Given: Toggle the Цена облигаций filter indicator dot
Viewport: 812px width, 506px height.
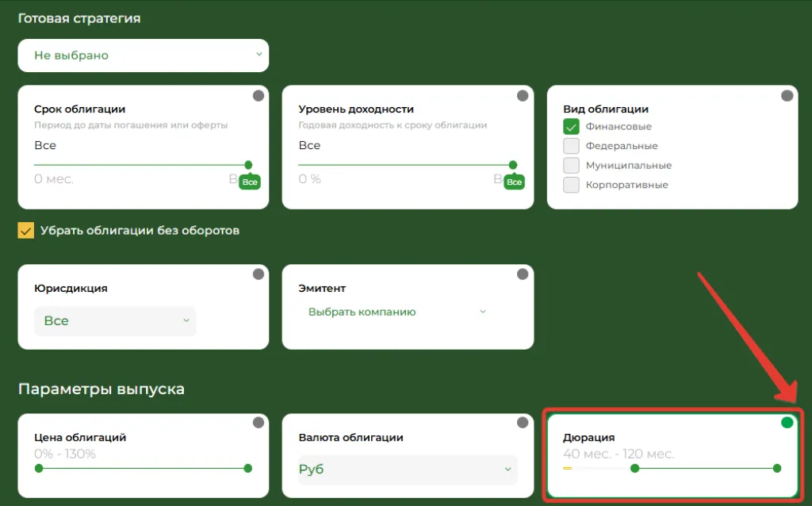Looking at the screenshot, I should pos(259,423).
